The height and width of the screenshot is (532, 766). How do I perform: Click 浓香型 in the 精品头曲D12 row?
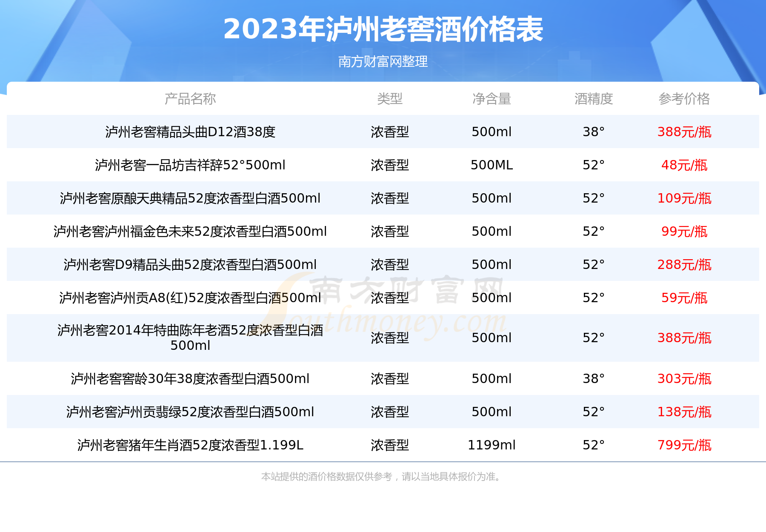[x=390, y=132]
